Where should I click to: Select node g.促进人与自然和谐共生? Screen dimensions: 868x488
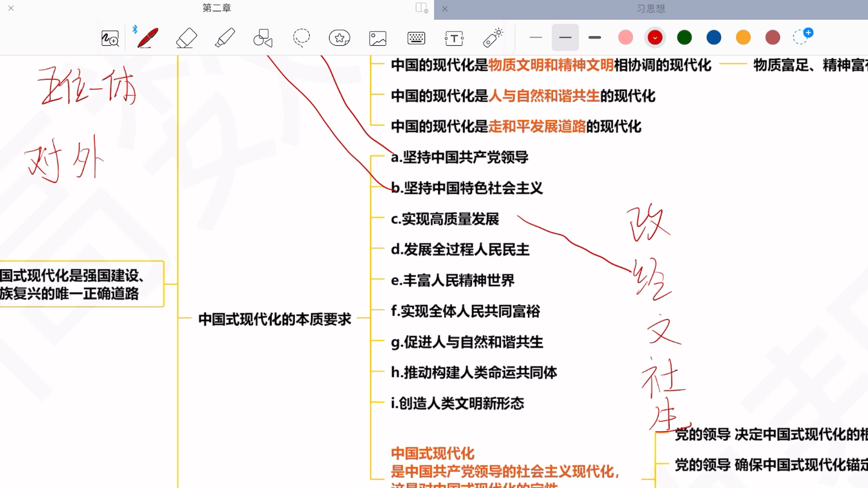(467, 342)
